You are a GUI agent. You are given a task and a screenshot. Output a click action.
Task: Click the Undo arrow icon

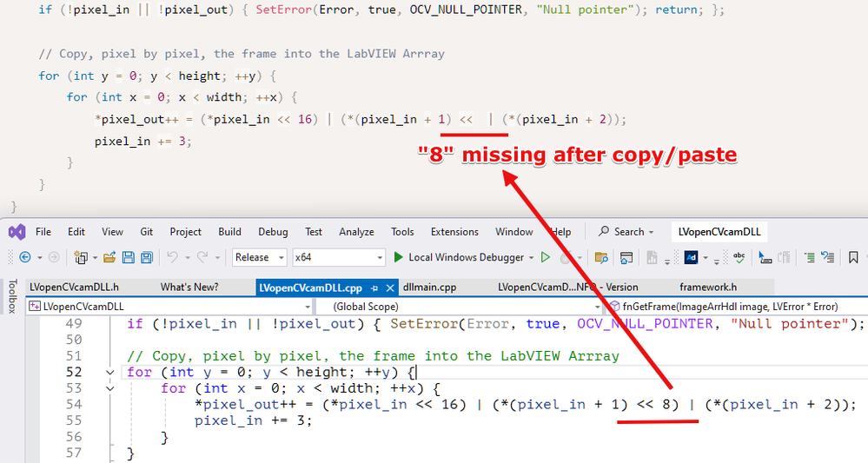coord(173,257)
